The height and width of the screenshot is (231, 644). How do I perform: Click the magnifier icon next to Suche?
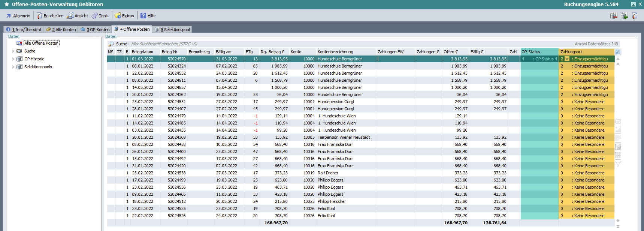point(111,44)
